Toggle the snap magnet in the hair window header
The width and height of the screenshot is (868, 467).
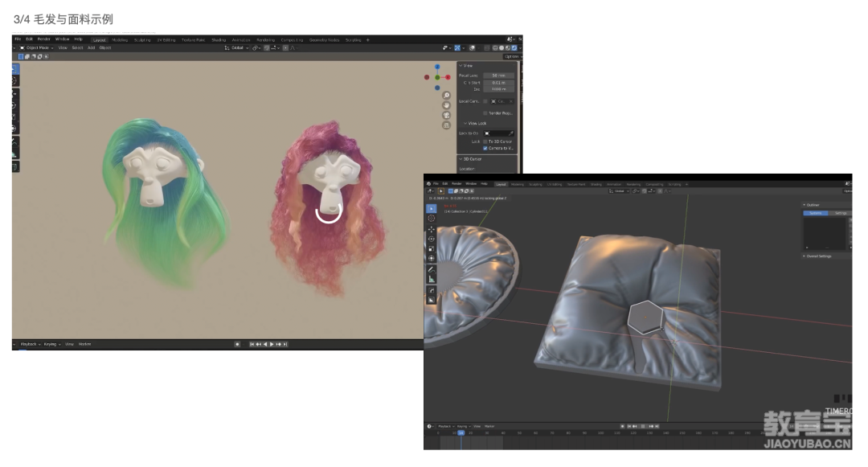click(267, 48)
